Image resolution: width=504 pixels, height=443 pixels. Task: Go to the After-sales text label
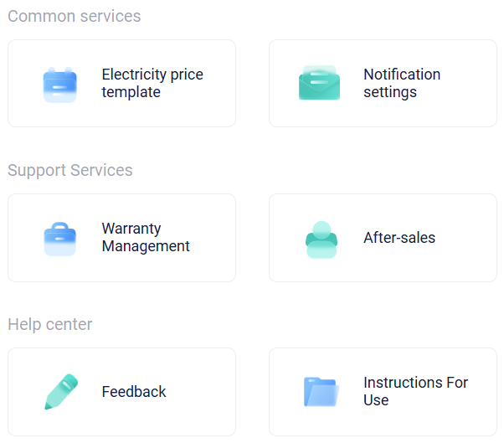(x=399, y=238)
